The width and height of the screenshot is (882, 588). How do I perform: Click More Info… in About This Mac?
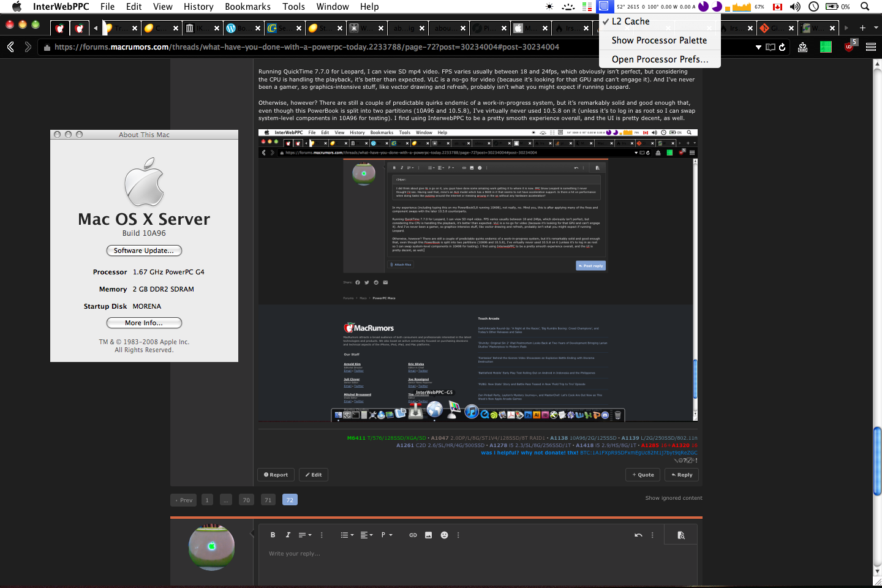click(x=144, y=323)
